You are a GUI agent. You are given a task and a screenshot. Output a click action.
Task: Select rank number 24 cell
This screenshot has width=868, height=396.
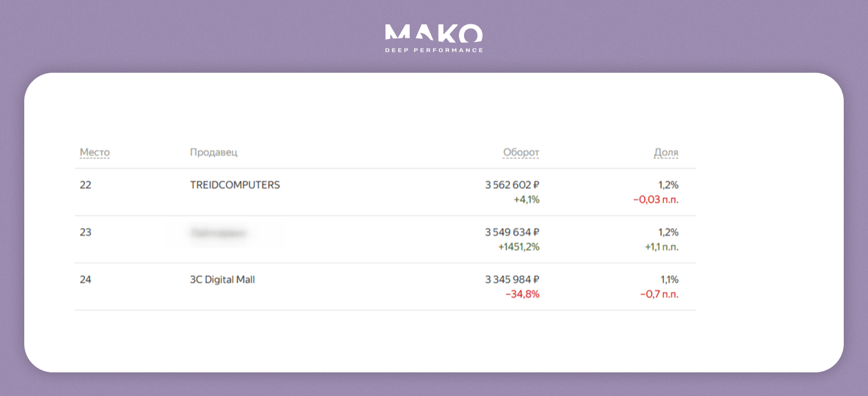pyautogui.click(x=86, y=280)
